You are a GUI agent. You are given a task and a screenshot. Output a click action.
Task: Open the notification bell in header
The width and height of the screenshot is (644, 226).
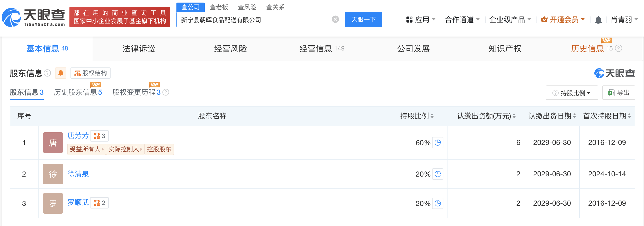click(598, 20)
